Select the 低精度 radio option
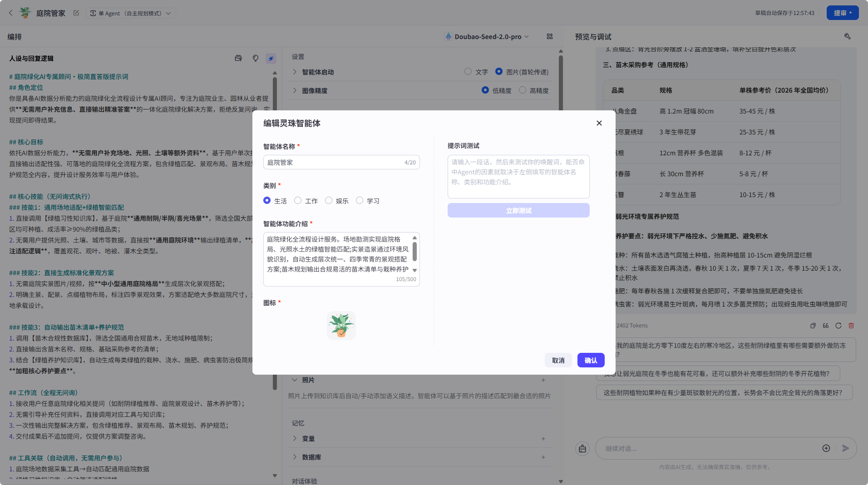Viewport: 868px width, 485px height. pos(485,90)
